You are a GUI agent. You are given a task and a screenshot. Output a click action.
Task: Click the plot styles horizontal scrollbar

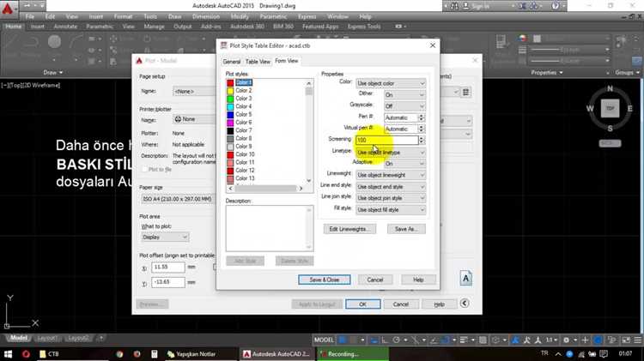point(265,189)
